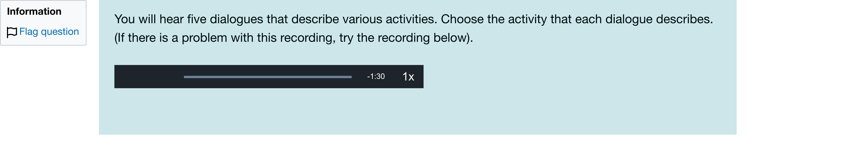Select the "Information" heading
Viewport: 868px width, 147px height.
point(34,11)
